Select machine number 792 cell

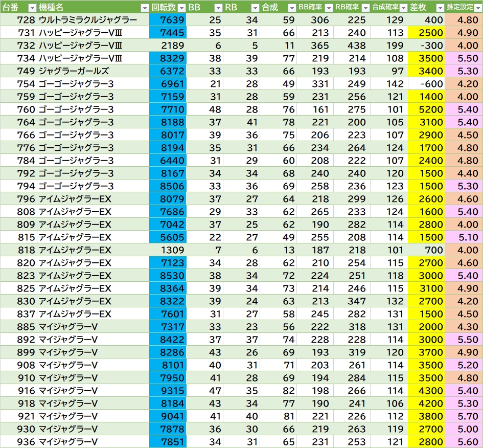(18, 173)
